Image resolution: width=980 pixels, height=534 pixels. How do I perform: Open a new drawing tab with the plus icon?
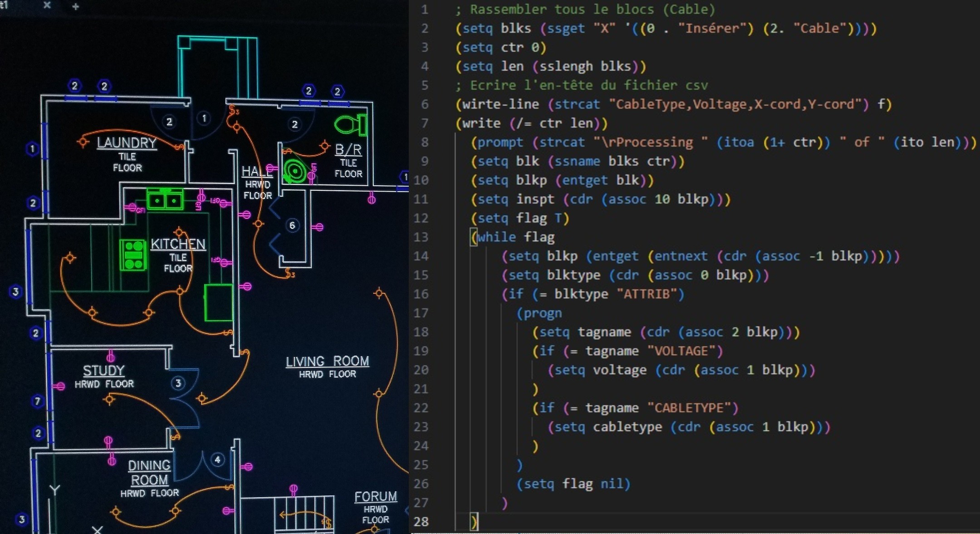point(76,7)
